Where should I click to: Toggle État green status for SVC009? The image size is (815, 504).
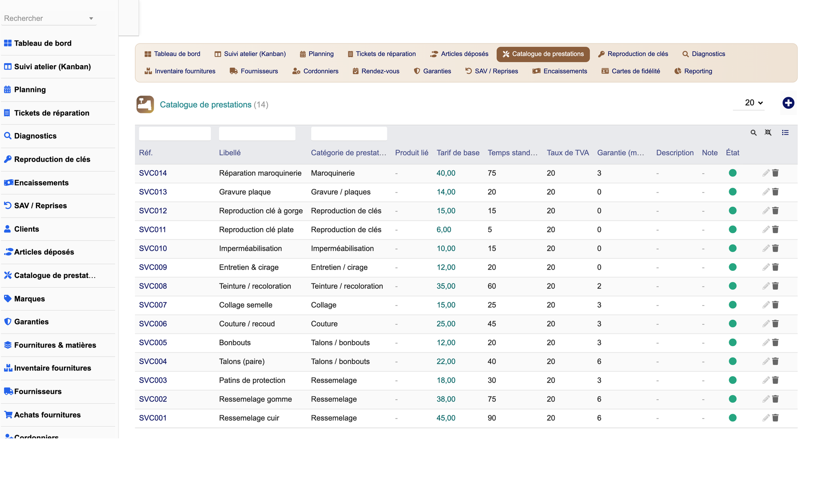(732, 267)
